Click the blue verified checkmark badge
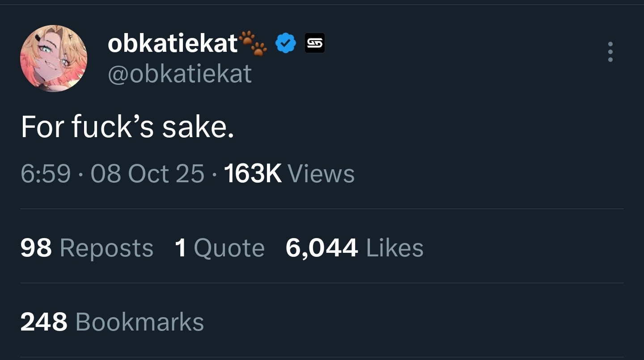Screen dimensions: 644x360 coord(285,43)
